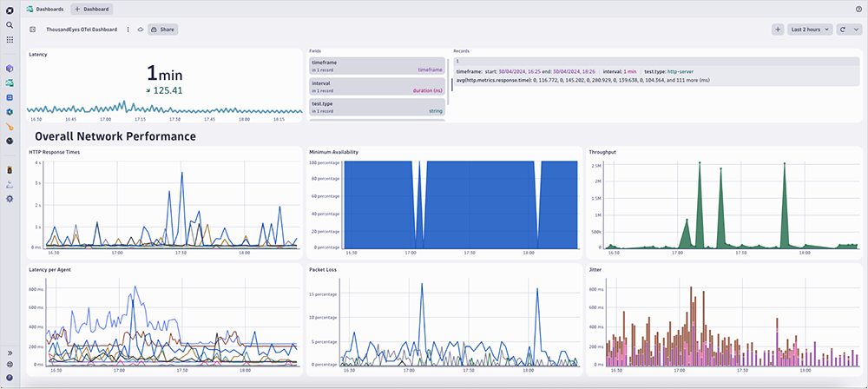The image size is (868, 389).
Task: Open the dashboard three-dot options menu
Action: (x=128, y=29)
